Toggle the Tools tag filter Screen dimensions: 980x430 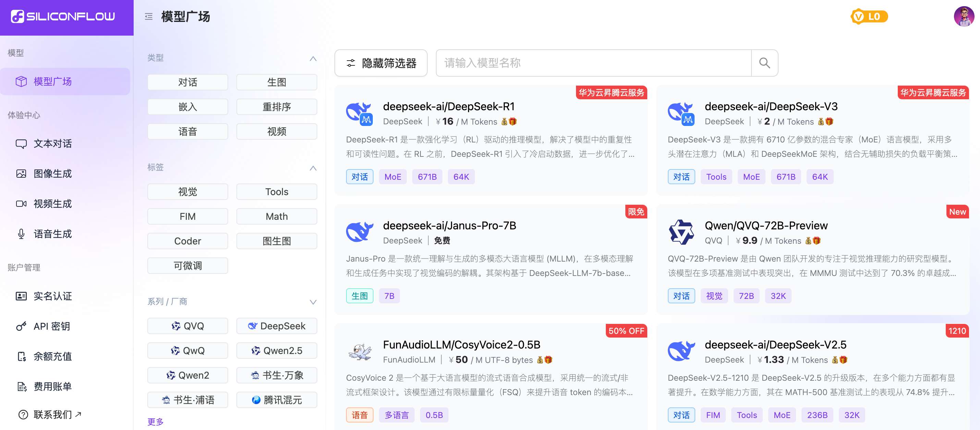pyautogui.click(x=277, y=192)
